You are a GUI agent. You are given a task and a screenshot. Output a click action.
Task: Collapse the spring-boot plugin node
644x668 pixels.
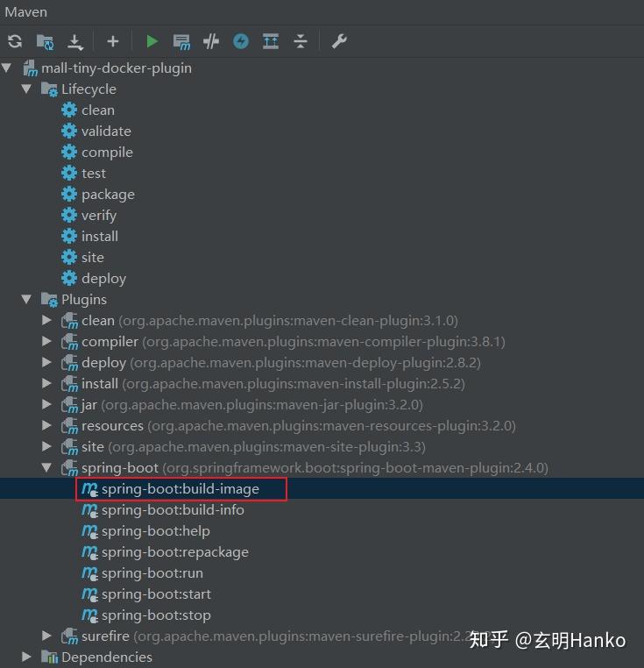[46, 468]
